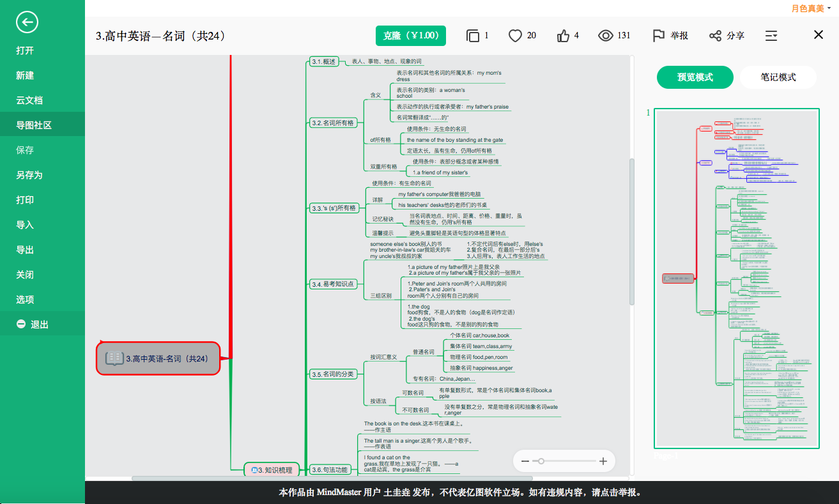Click the 记忆秘诀 branch label
The height and width of the screenshot is (504, 839).
[x=383, y=219]
